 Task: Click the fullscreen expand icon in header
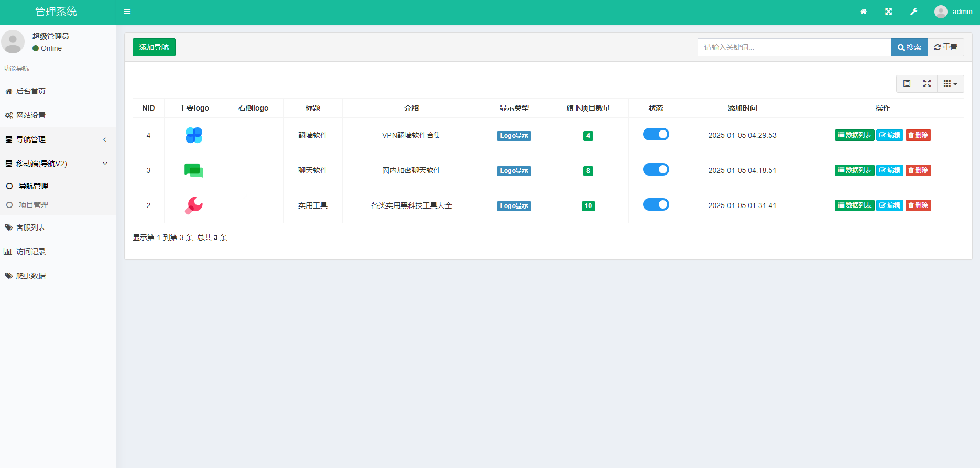coord(888,12)
